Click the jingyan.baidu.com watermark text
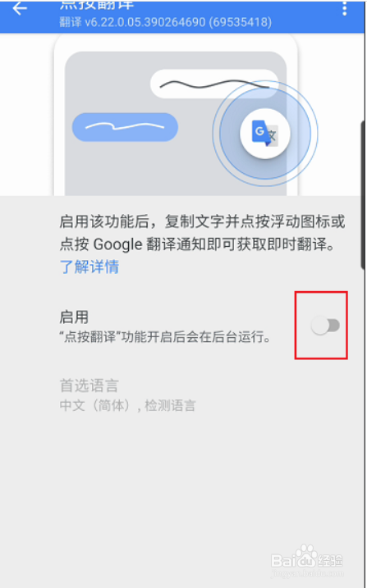Image resolution: width=367 pixels, height=588 pixels. click(307, 573)
